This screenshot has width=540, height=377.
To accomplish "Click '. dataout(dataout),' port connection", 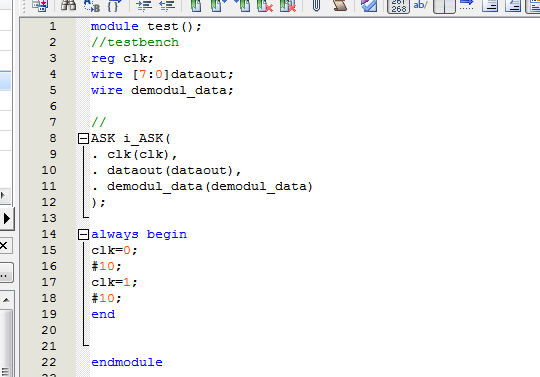I will pyautogui.click(x=166, y=170).
